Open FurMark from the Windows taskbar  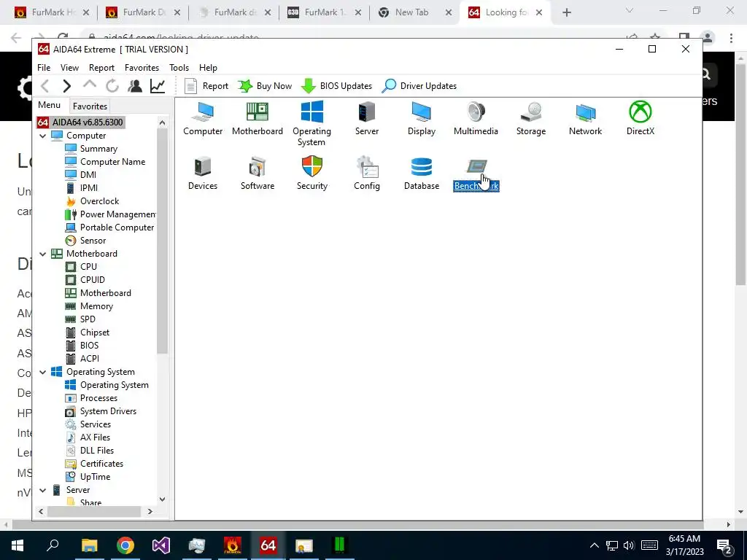pos(233,545)
